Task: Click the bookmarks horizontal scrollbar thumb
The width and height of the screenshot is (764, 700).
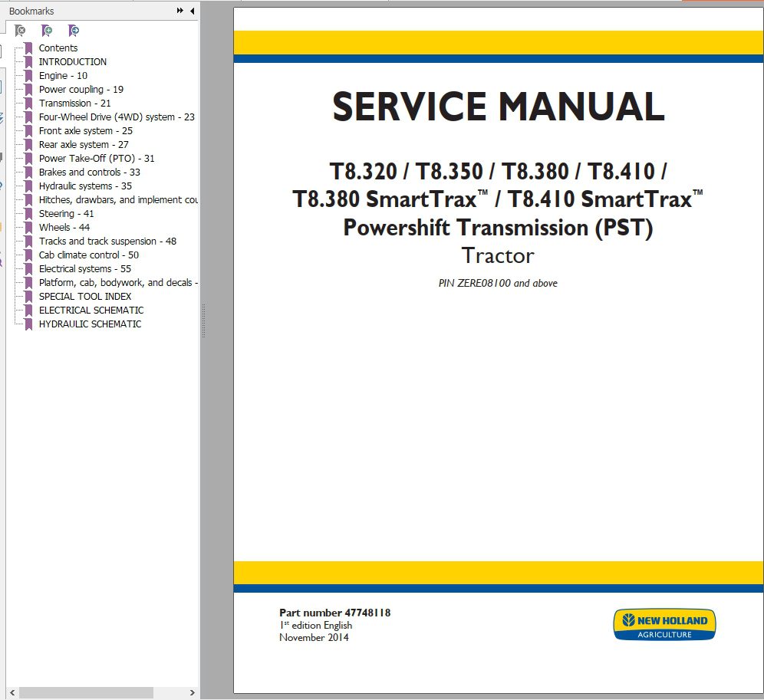Action: pos(86,692)
